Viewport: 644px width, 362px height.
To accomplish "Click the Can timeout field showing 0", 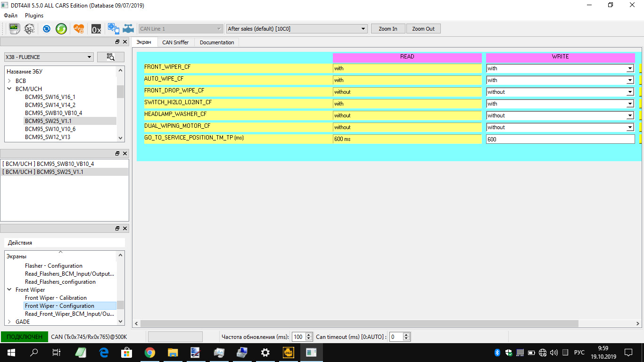I will (396, 337).
